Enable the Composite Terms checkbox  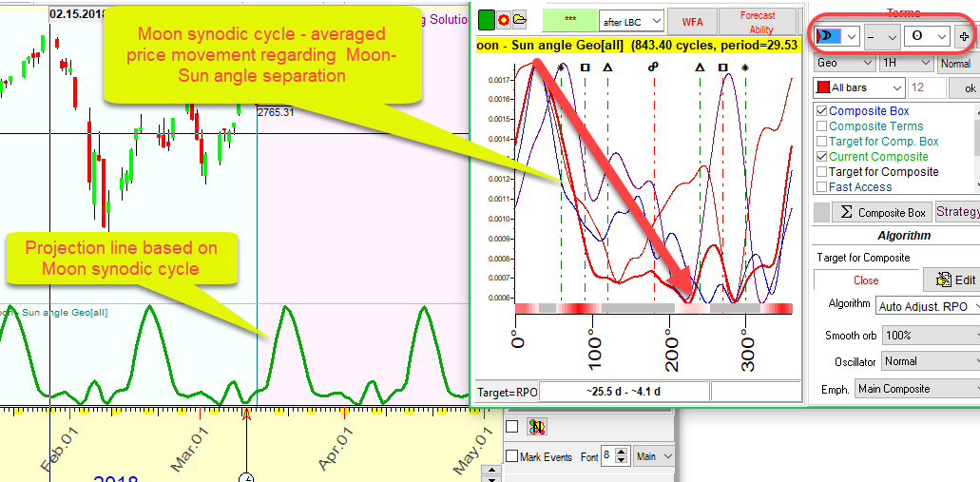tap(821, 126)
